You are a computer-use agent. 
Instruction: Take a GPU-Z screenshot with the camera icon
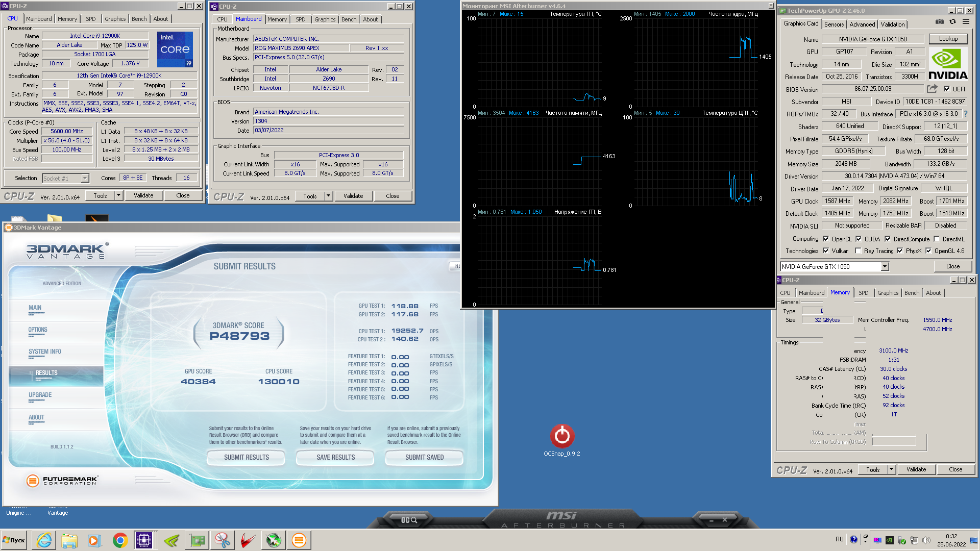pos(939,22)
